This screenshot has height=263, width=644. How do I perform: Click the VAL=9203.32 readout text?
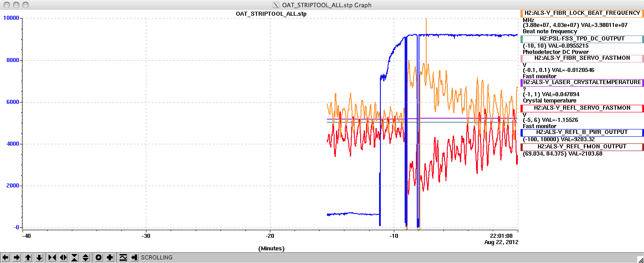pyautogui.click(x=578, y=139)
